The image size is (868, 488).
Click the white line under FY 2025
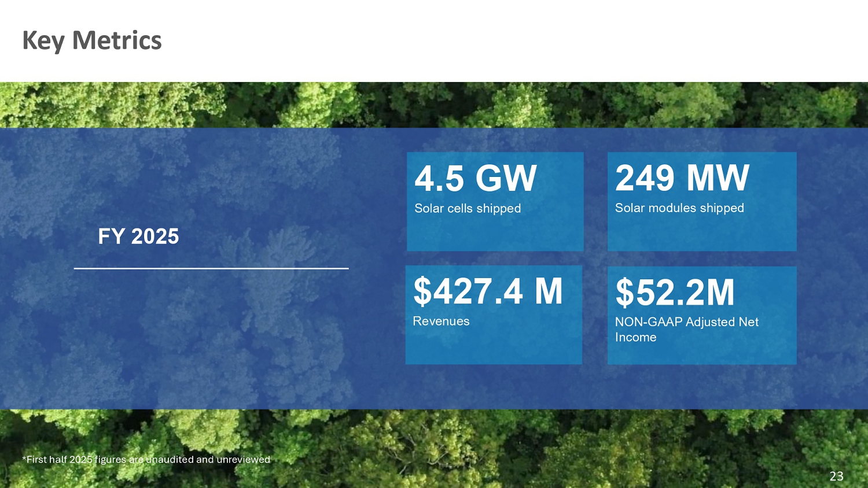[211, 268]
